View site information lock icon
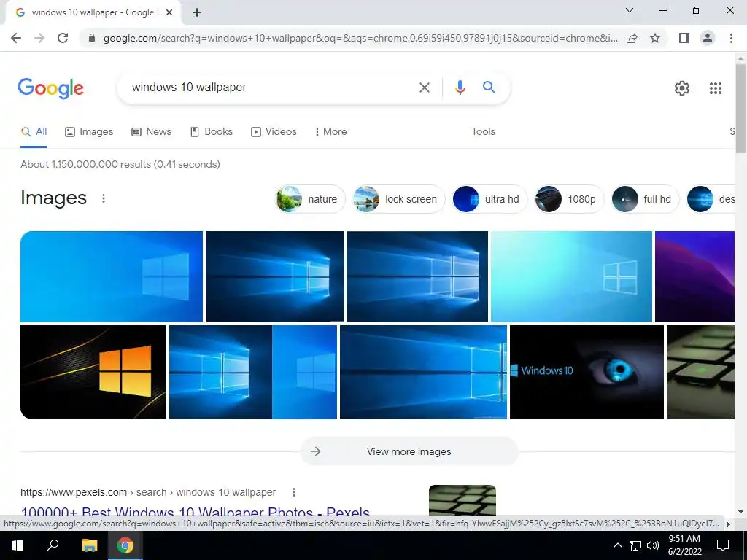 pos(92,38)
